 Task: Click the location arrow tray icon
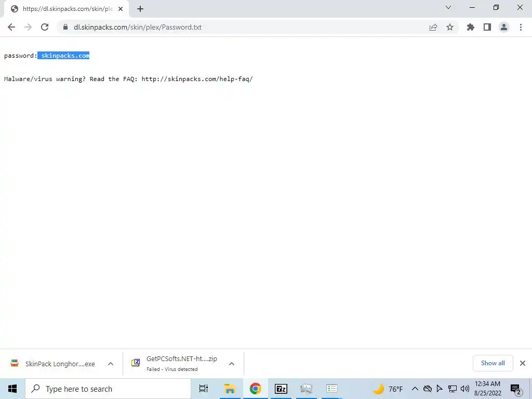pos(440,389)
